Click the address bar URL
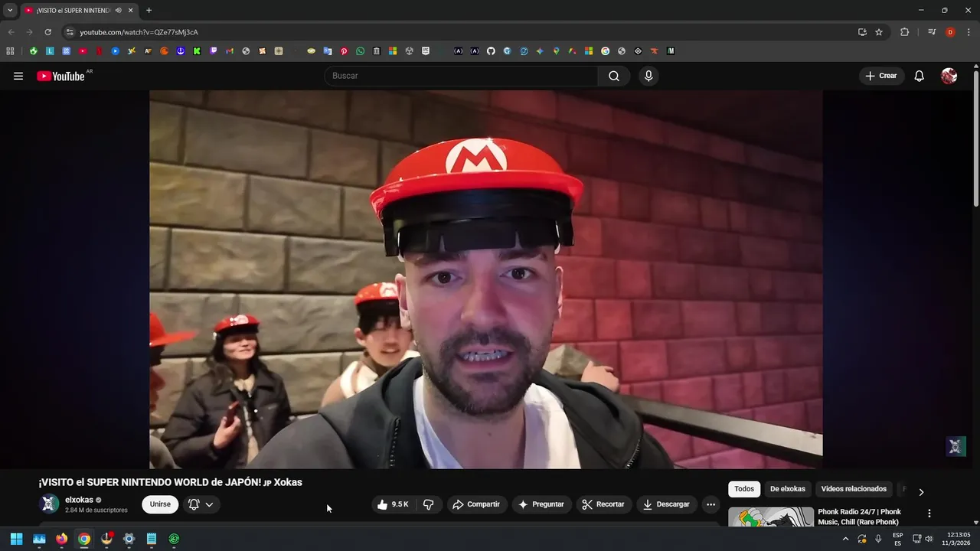980x551 pixels. pos(139,32)
